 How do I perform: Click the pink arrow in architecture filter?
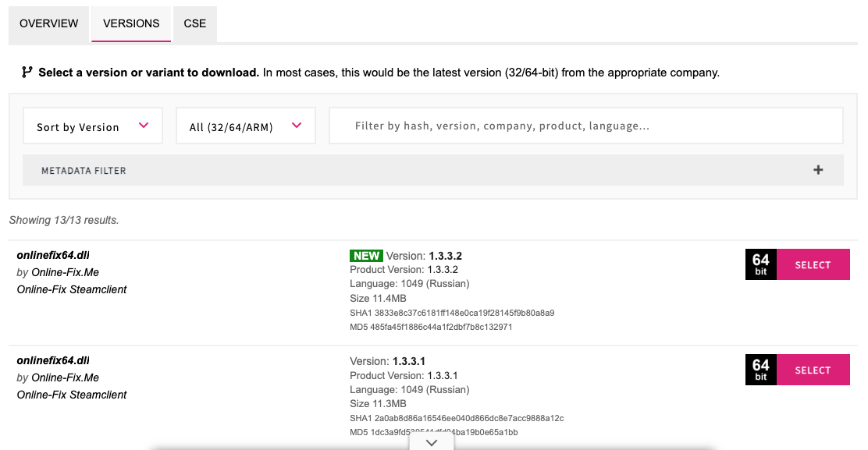pyautogui.click(x=297, y=126)
